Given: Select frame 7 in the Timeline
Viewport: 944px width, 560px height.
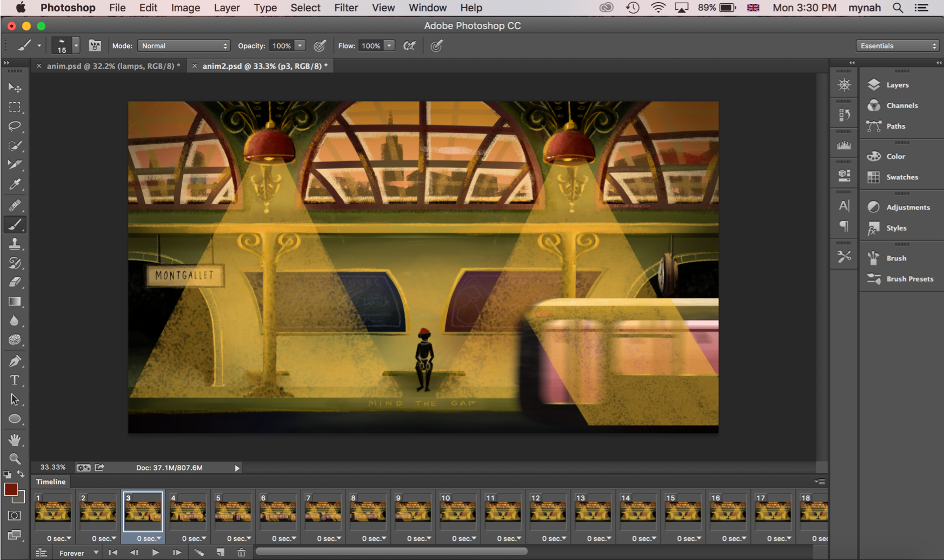Looking at the screenshot, I should [x=323, y=511].
